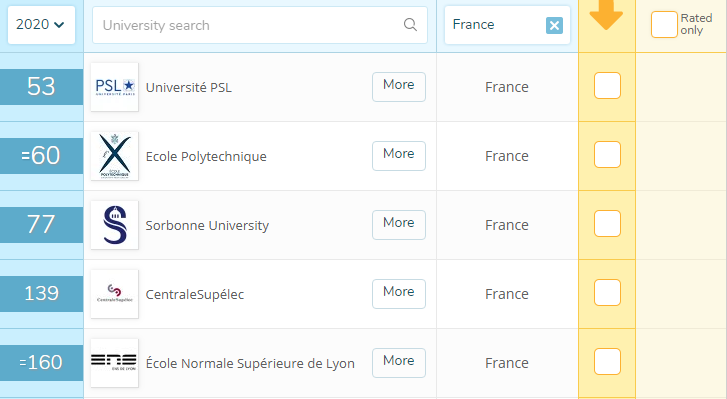The width and height of the screenshot is (727, 399).
Task: Click the Sorbonne University logo
Action: [115, 225]
